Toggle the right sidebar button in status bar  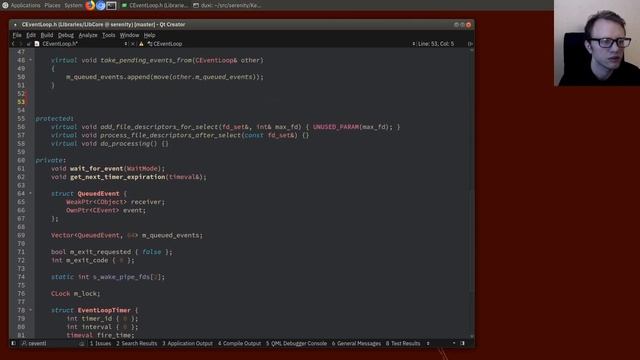(462, 343)
